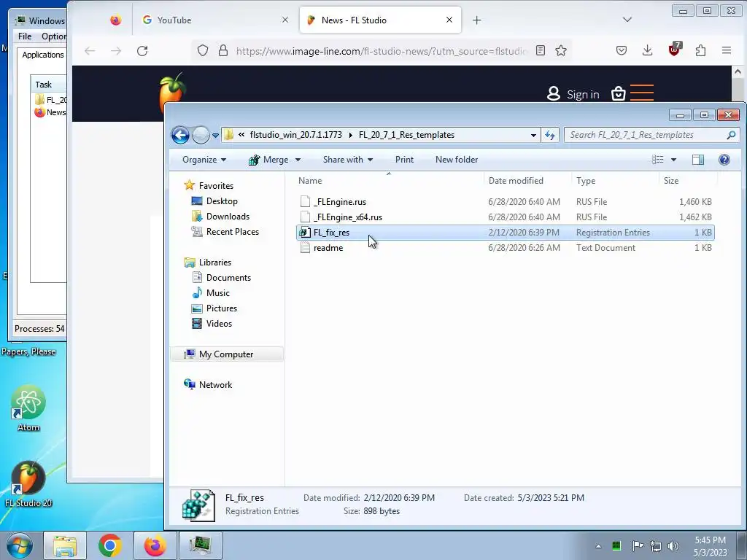Click the Firefox URL address field

tap(382, 51)
